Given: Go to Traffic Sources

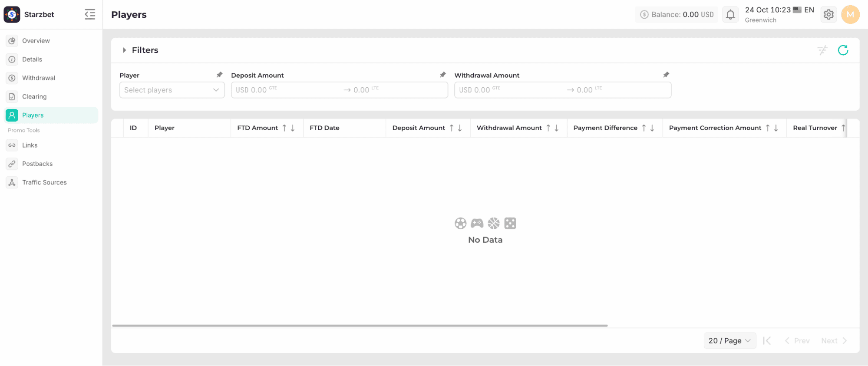Looking at the screenshot, I should (51, 183).
